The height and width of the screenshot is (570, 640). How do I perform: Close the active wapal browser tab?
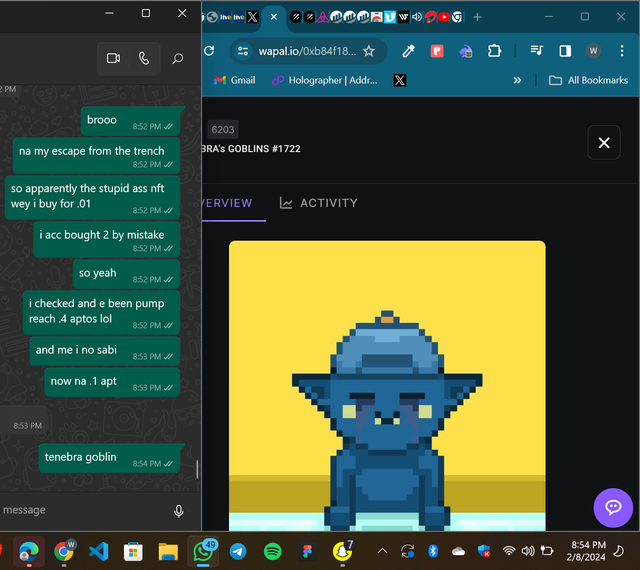click(274, 17)
